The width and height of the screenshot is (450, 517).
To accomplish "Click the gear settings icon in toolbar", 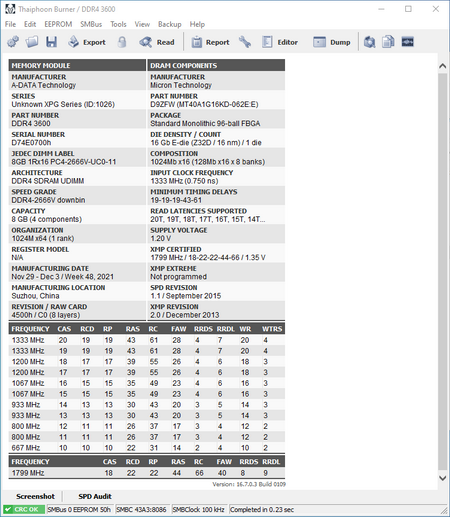I will [13, 42].
